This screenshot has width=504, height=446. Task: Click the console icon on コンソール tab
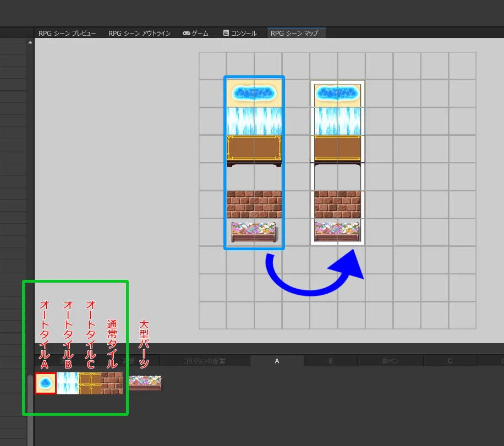pos(226,34)
